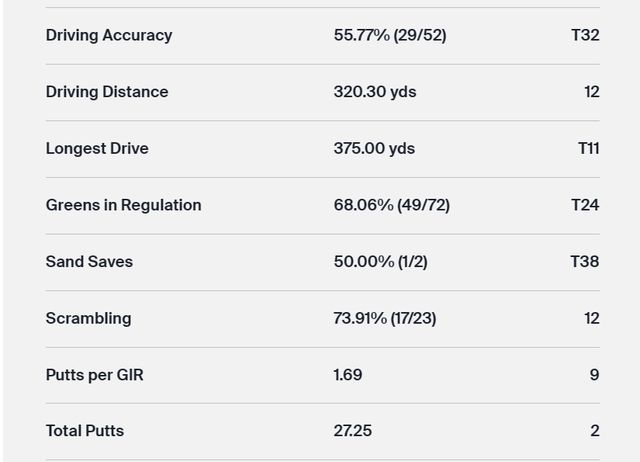Select the 320.30 yds driving distance value

tap(375, 92)
